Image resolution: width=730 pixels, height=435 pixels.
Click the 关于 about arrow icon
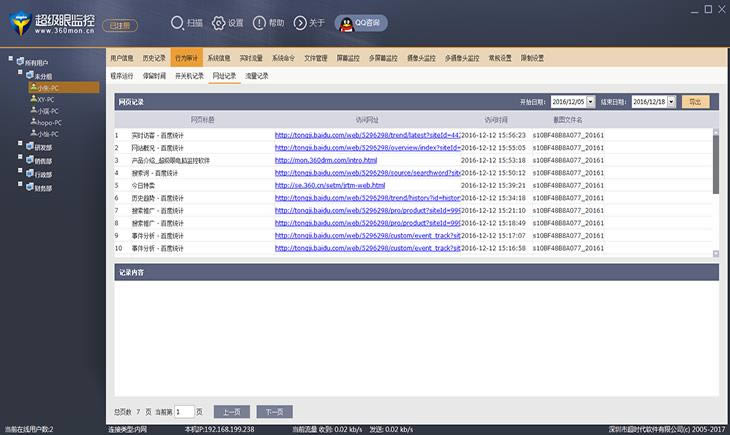point(300,23)
